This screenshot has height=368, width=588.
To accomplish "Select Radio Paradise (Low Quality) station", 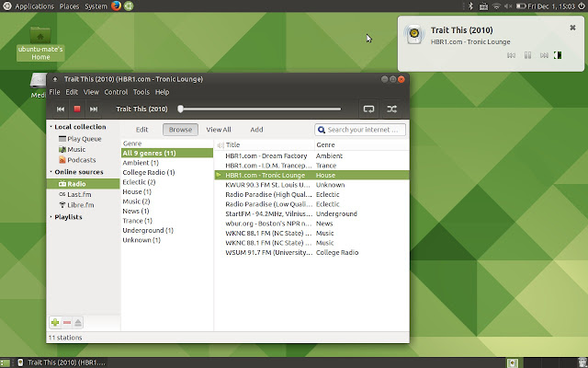I will coord(312,204).
